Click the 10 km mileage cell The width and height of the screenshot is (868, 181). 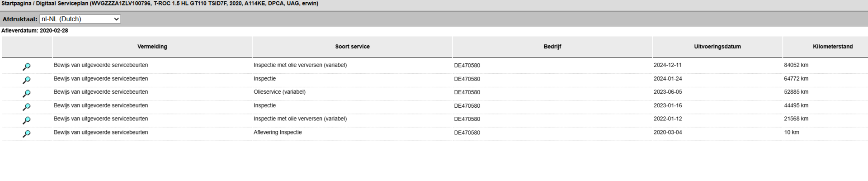coord(792,133)
